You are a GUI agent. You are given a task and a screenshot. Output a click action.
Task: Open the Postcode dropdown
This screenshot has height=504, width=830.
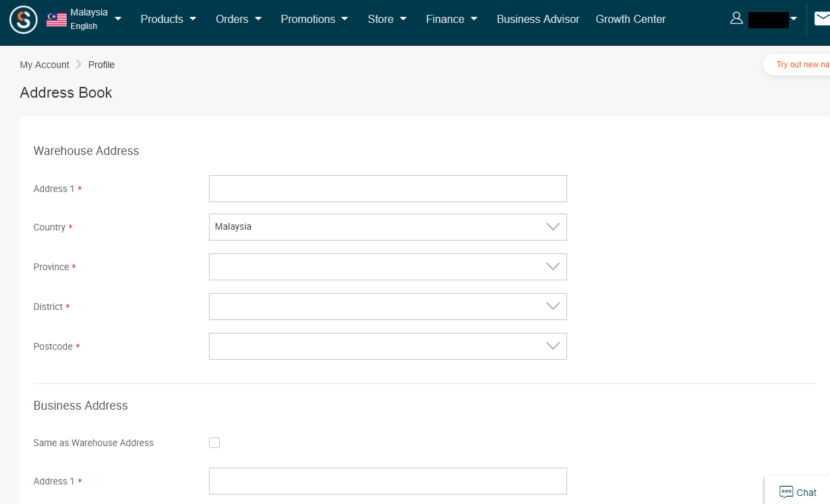pyautogui.click(x=388, y=346)
